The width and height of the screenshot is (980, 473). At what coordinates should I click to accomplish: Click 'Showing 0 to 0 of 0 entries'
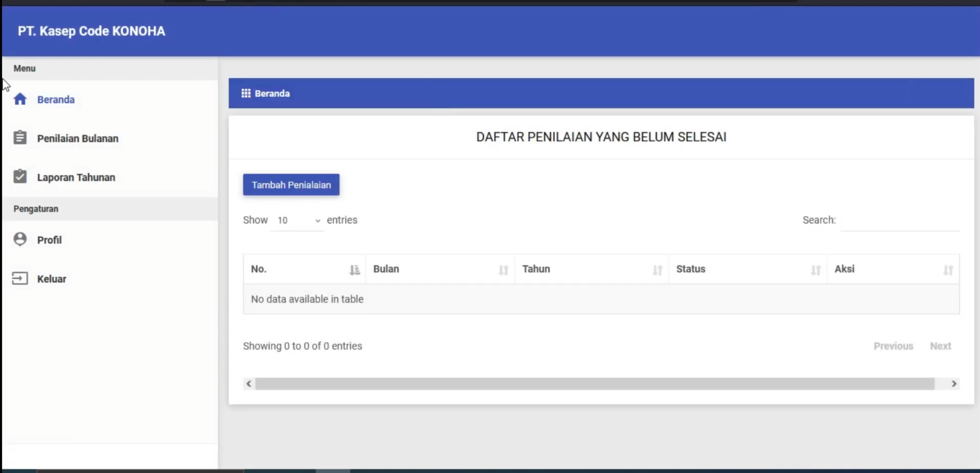[303, 346]
